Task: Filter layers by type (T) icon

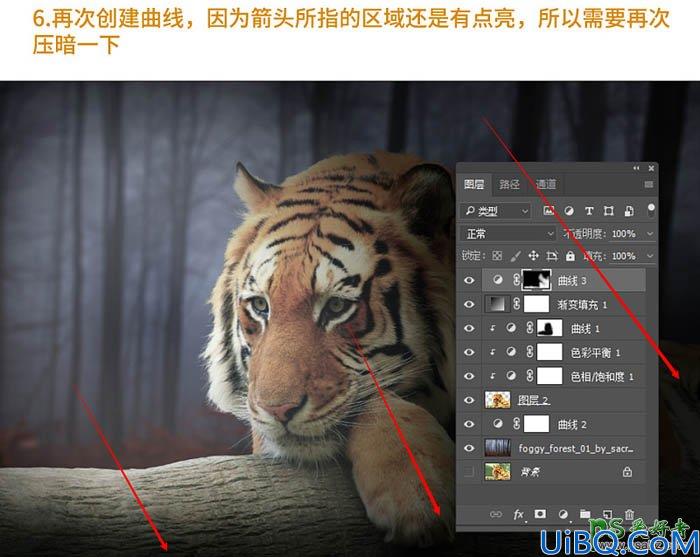Action: tap(589, 211)
